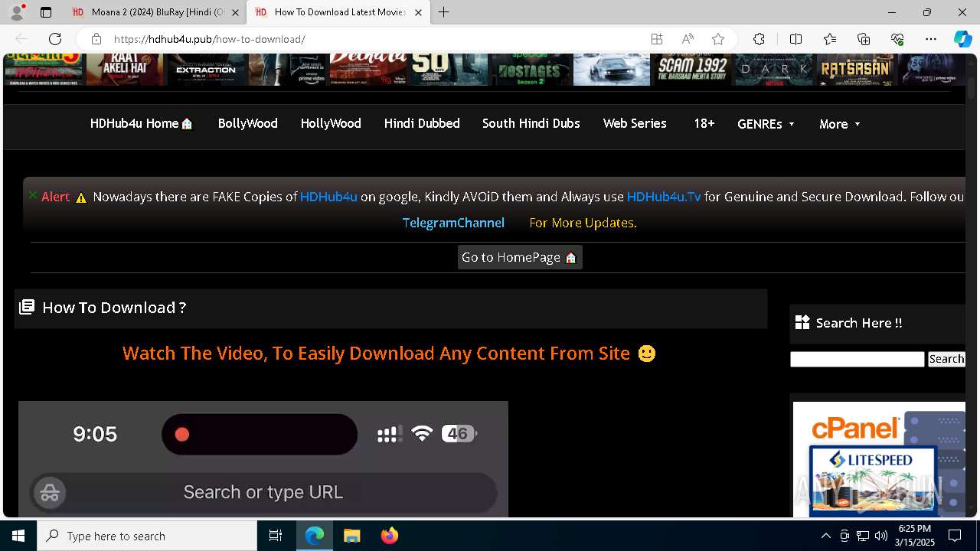
Task: Open the TelegramChannel link
Action: pos(453,223)
